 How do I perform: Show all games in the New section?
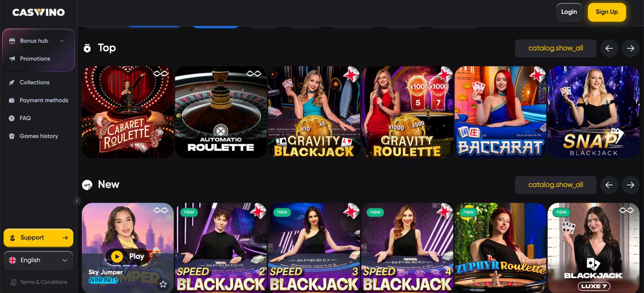click(555, 185)
